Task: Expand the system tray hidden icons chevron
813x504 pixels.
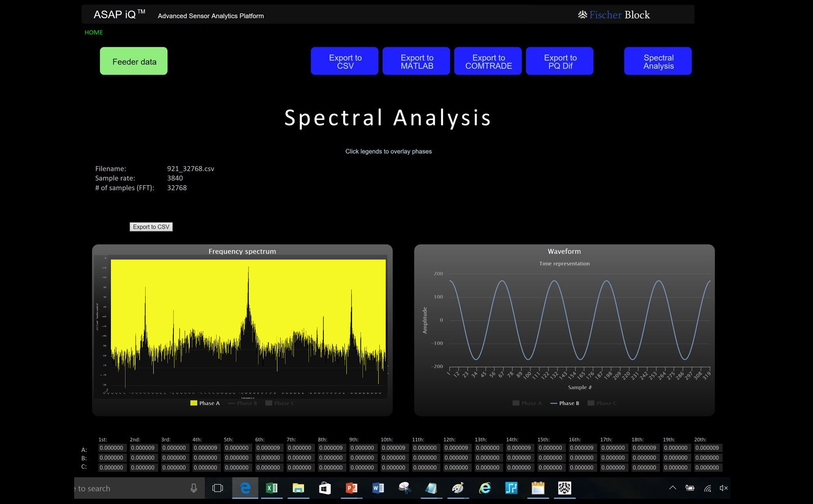Action: point(672,488)
